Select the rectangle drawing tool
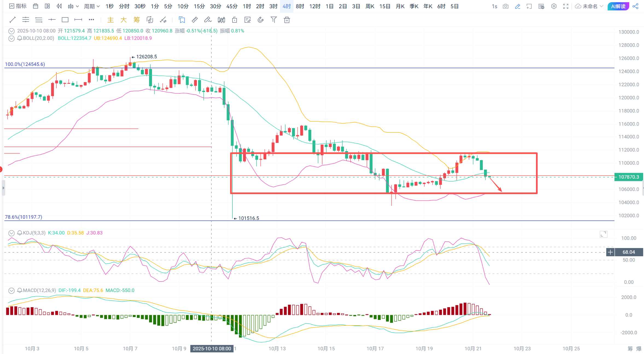Viewport: 644px width, 354px height. (x=65, y=20)
